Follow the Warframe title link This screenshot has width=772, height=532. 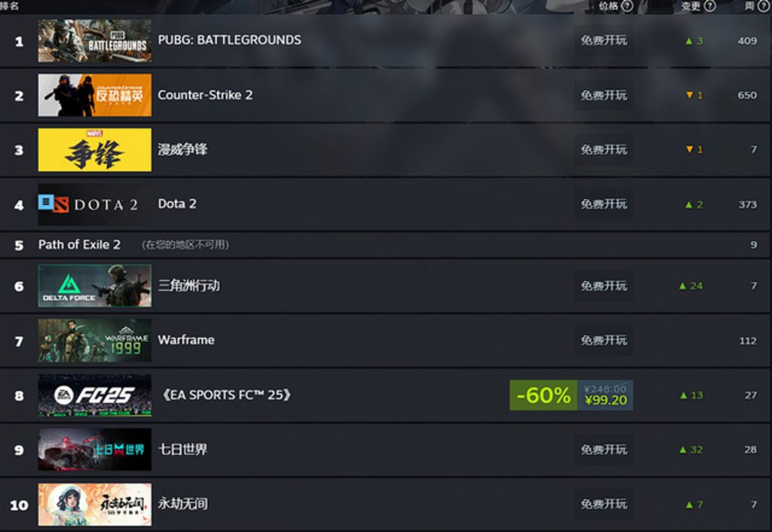186,340
